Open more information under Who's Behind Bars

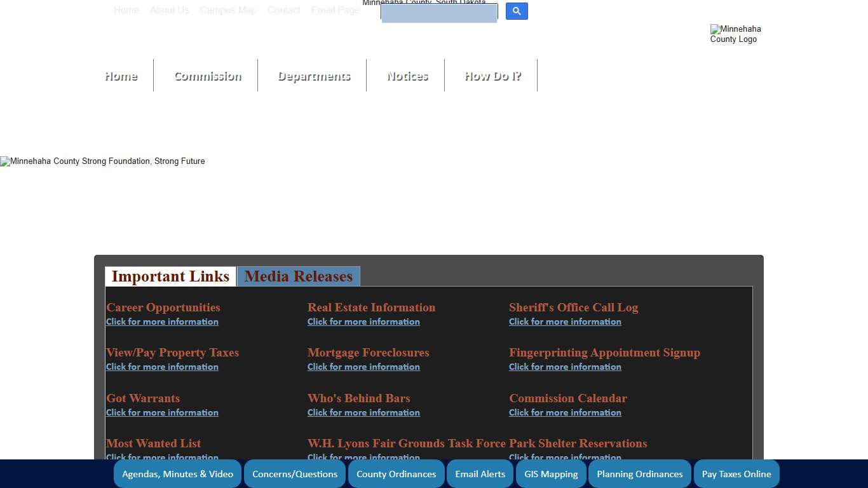pyautogui.click(x=363, y=412)
